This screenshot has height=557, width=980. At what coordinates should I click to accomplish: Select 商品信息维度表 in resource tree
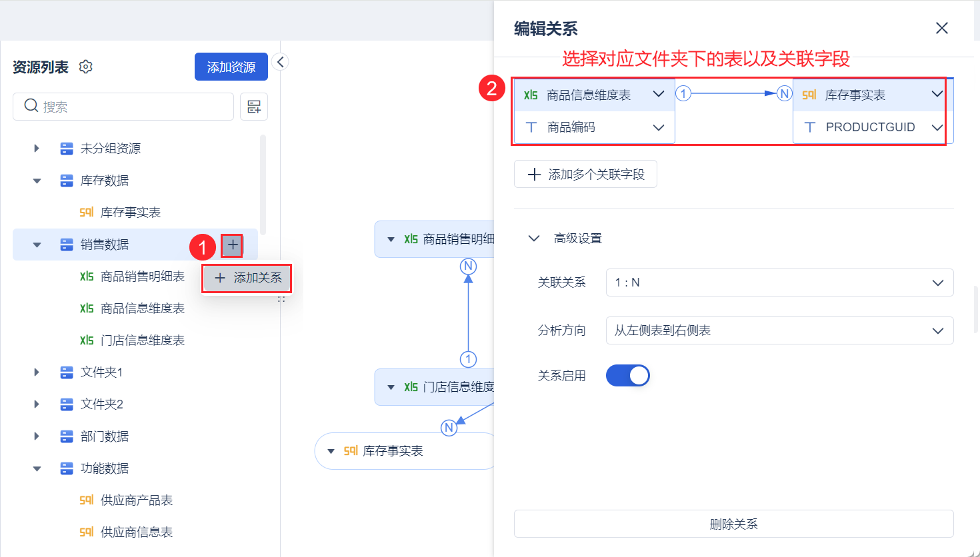click(143, 308)
